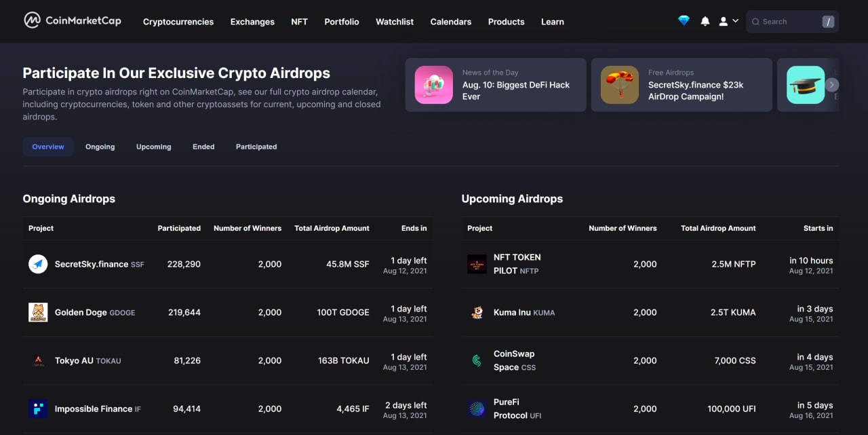
Task: Open the Cryptocurrencies menu
Action: coord(178,22)
